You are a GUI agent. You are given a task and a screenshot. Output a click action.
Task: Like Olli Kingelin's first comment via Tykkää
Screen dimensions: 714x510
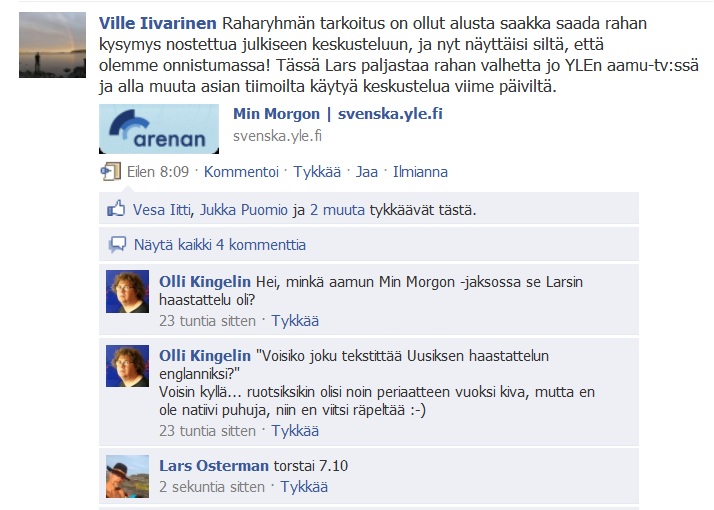coord(295,321)
